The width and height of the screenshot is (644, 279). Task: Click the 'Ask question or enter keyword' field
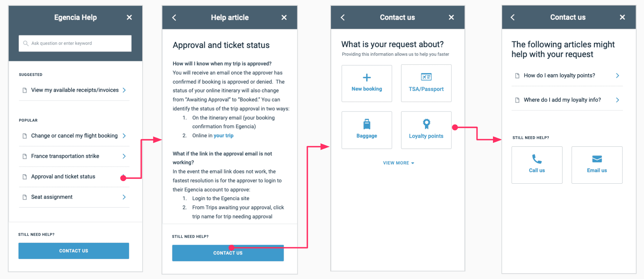point(75,43)
